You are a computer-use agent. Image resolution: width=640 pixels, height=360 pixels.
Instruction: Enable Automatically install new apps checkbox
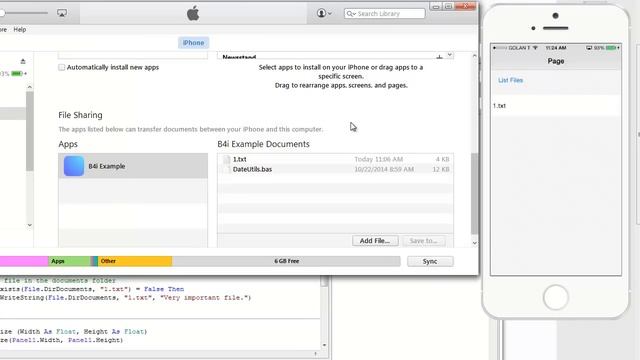click(62, 67)
